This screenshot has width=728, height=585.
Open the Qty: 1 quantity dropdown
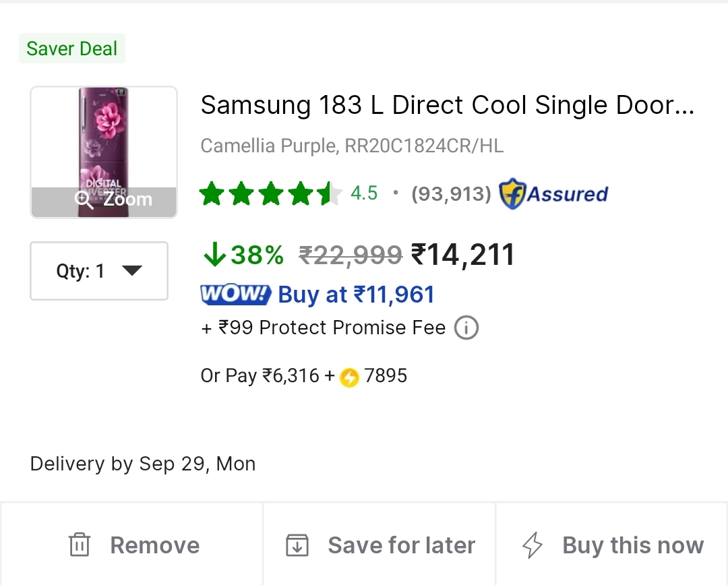pos(99,271)
